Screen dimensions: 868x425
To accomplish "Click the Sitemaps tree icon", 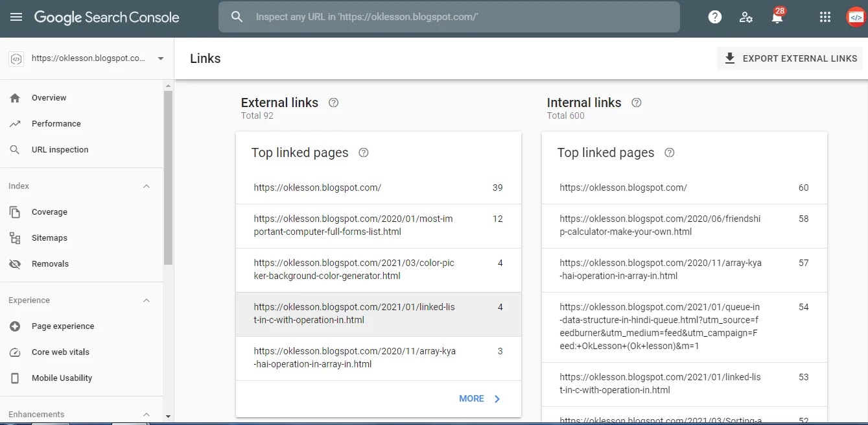I will point(15,238).
